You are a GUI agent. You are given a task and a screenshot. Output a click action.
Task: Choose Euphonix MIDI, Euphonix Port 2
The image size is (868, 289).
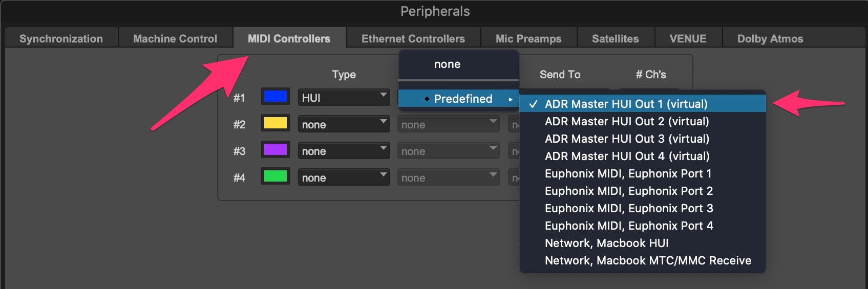pyautogui.click(x=643, y=191)
